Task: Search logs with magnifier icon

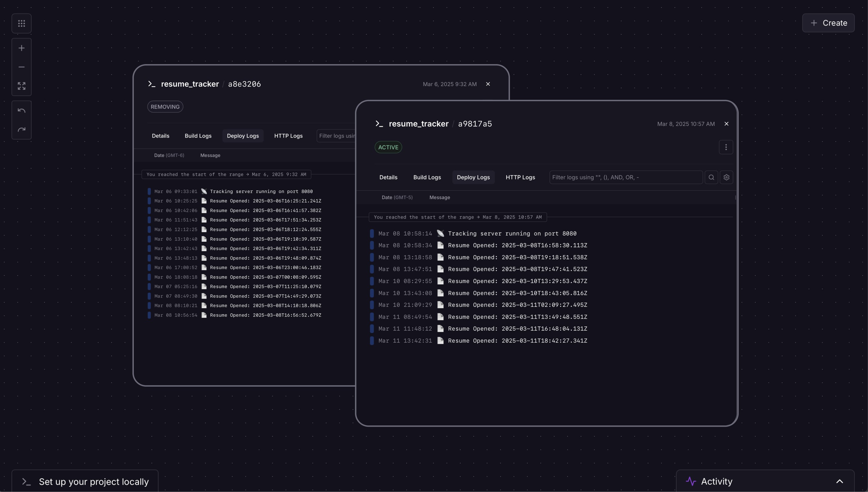Action: coord(712,177)
